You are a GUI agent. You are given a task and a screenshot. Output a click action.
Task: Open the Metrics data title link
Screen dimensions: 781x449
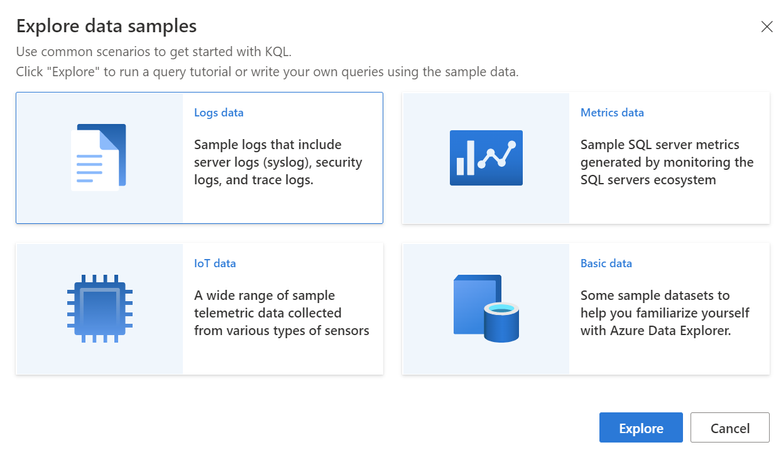click(x=612, y=113)
